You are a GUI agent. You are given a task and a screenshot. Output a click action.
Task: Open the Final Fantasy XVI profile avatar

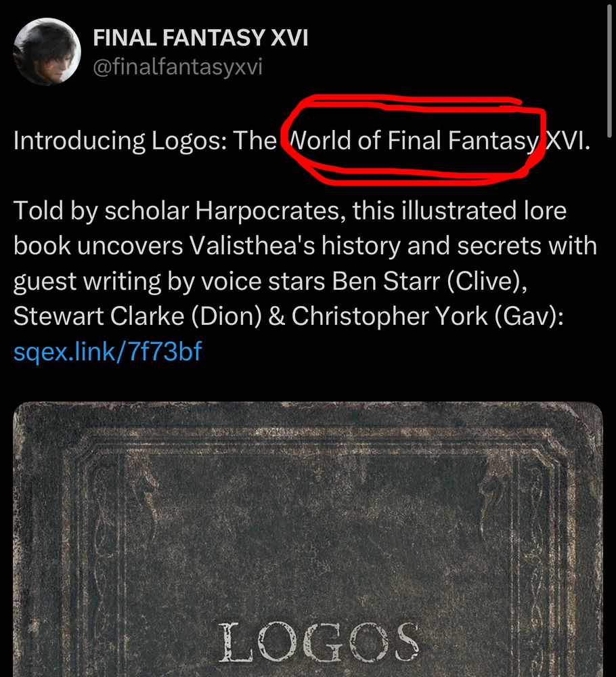(x=47, y=51)
